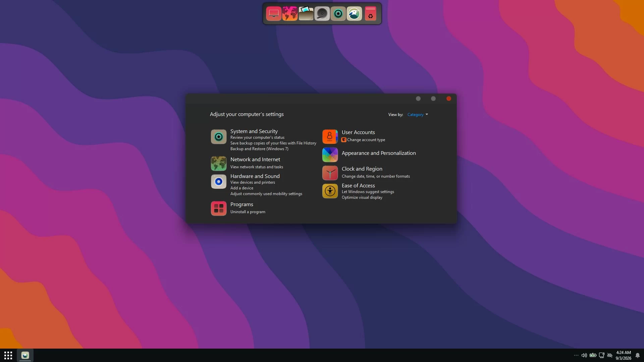
Task: Click the Ease of Access icon
Action: [330, 191]
